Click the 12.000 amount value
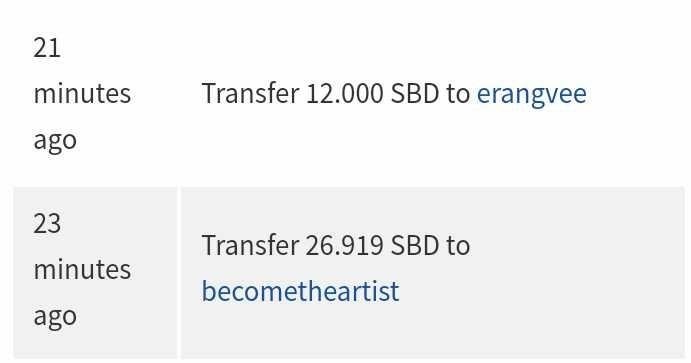This screenshot has height=363, width=691. [344, 94]
